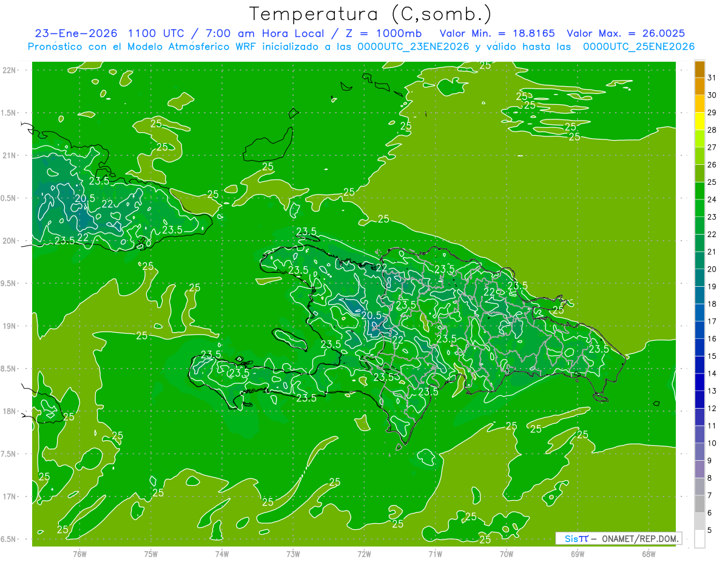Click the "68W" longitude axis label

pyautogui.click(x=648, y=554)
